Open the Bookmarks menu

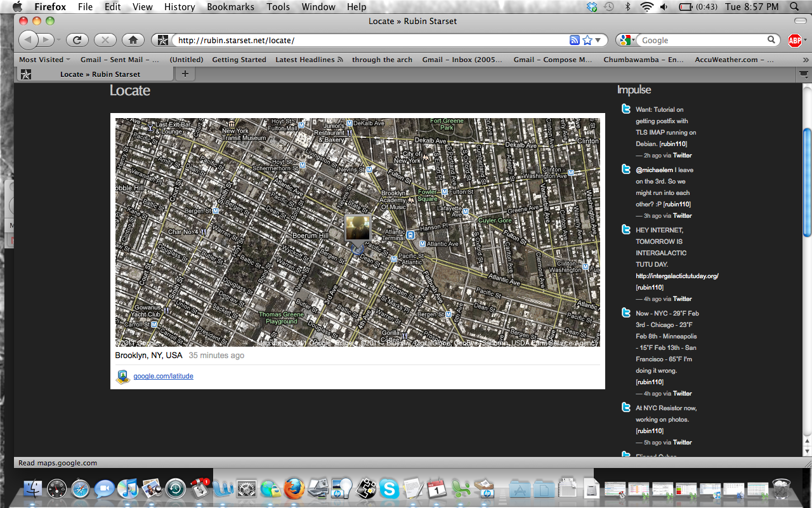click(230, 7)
